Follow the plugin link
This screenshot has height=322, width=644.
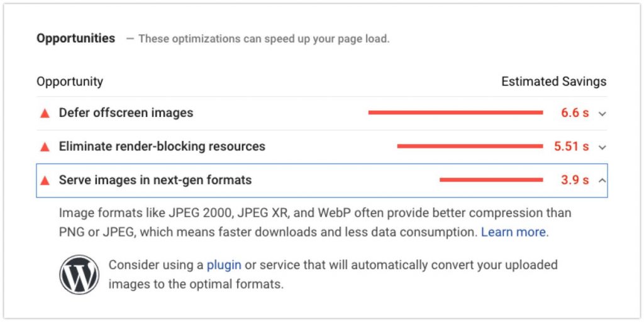tap(224, 265)
